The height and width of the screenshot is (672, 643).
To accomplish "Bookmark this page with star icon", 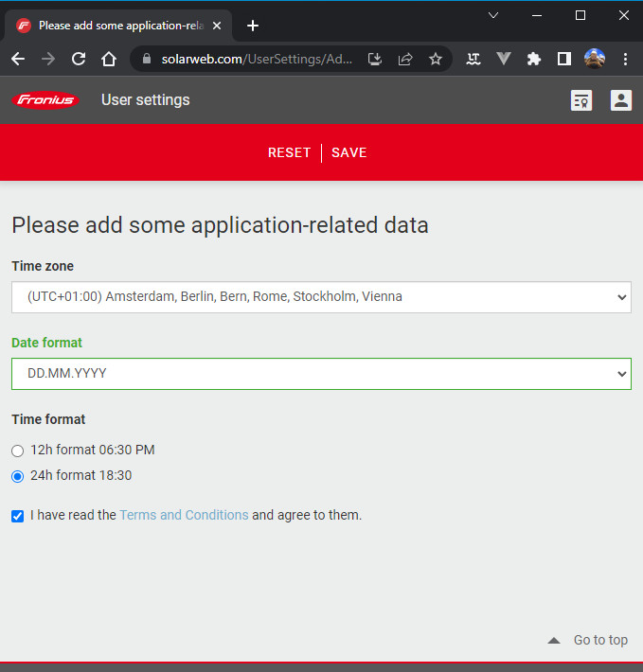I will (436, 59).
